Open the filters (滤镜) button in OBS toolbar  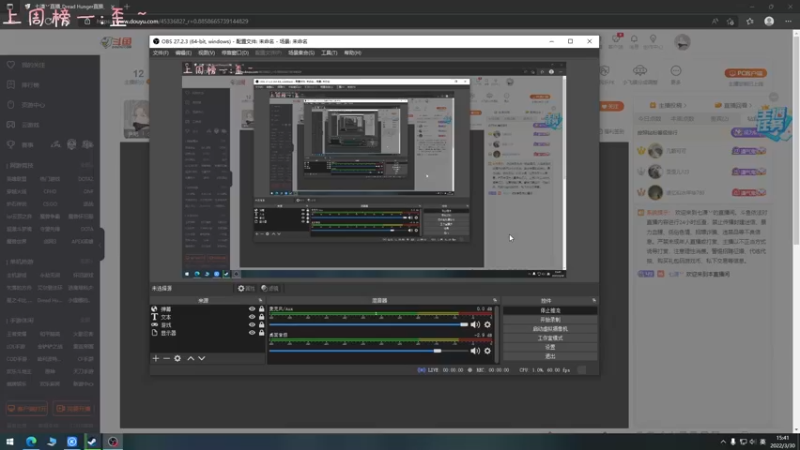pyautogui.click(x=270, y=288)
